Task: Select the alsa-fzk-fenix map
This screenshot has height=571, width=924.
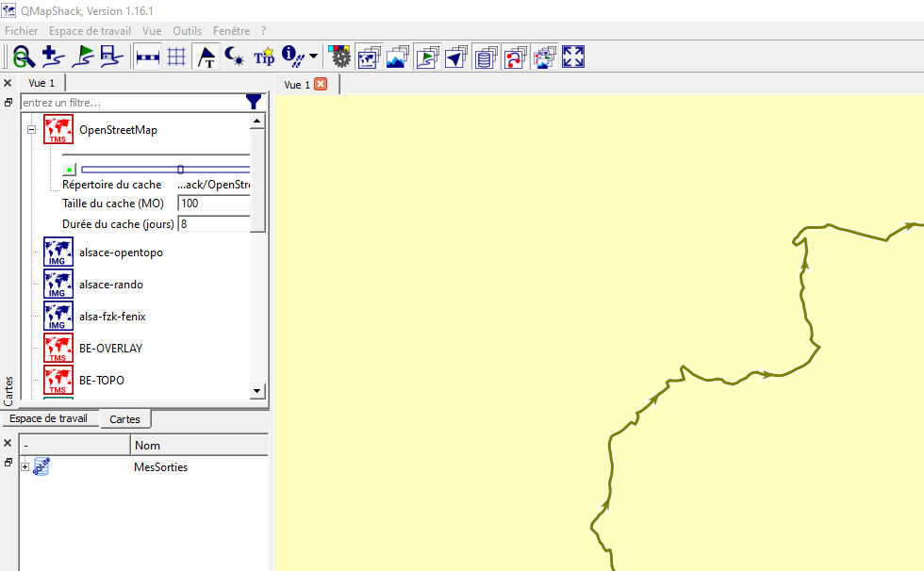Action: [x=112, y=316]
